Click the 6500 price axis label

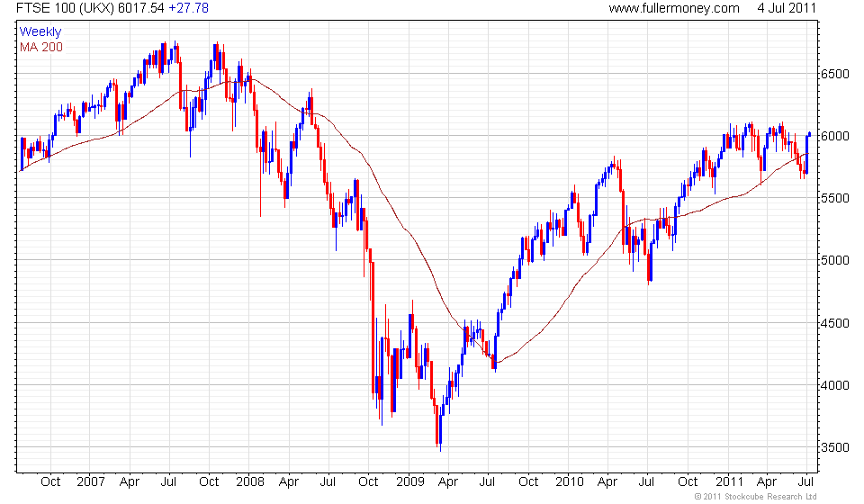(835, 74)
